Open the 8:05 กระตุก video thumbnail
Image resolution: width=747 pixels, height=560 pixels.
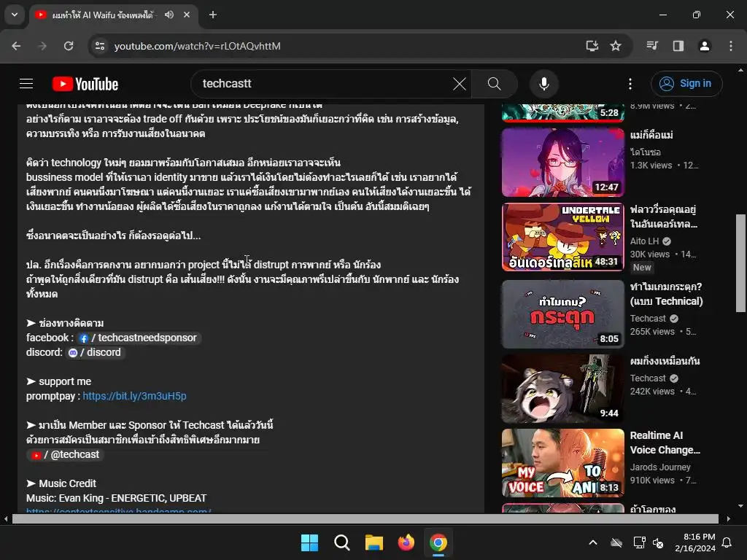[x=562, y=314]
